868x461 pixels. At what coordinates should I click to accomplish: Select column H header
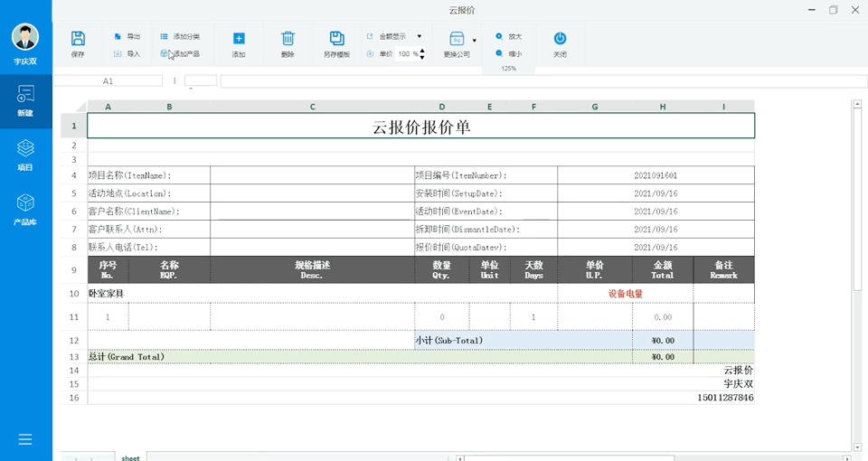[663, 107]
